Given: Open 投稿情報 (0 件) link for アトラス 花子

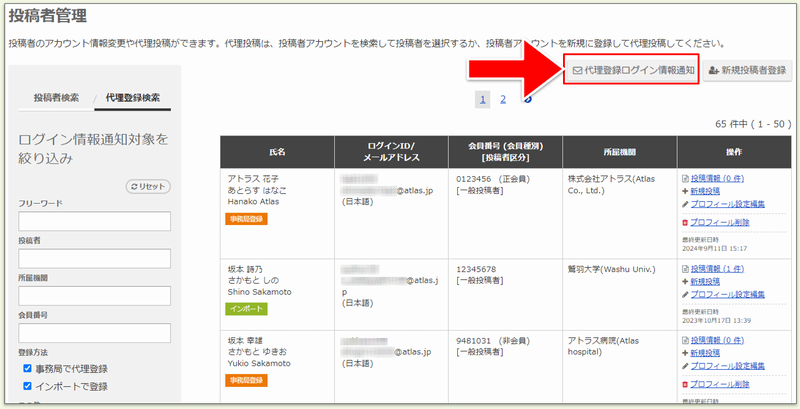Looking at the screenshot, I should [717, 178].
